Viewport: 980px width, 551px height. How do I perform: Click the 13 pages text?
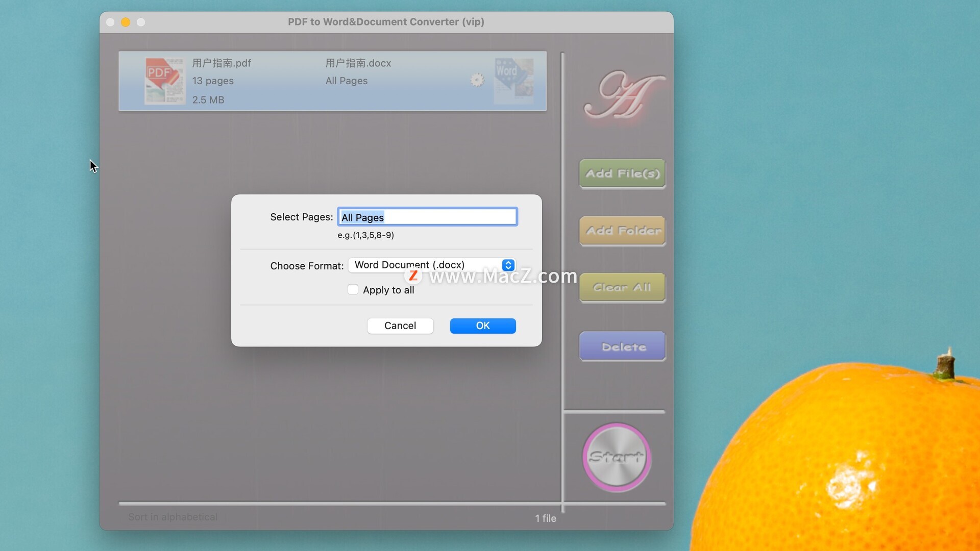[213, 81]
